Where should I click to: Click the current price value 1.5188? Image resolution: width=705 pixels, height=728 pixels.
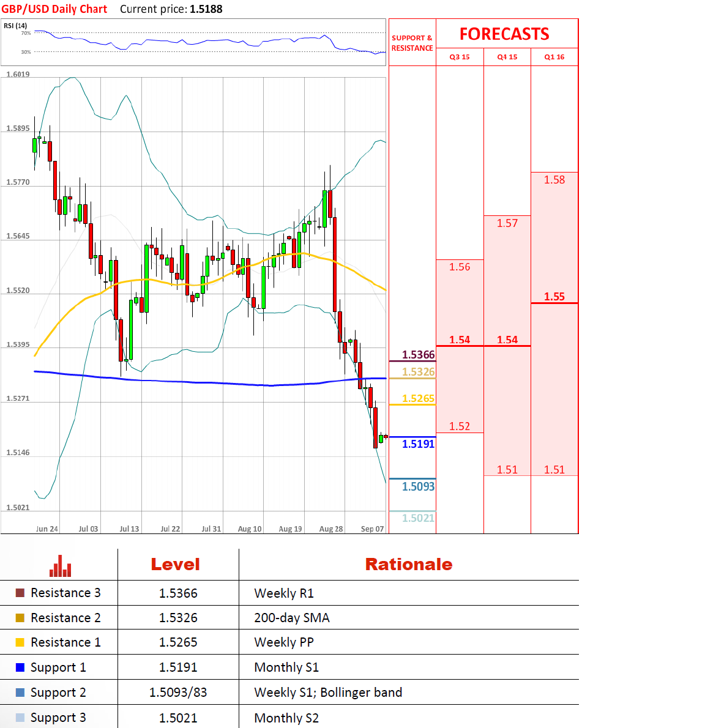click(x=206, y=9)
